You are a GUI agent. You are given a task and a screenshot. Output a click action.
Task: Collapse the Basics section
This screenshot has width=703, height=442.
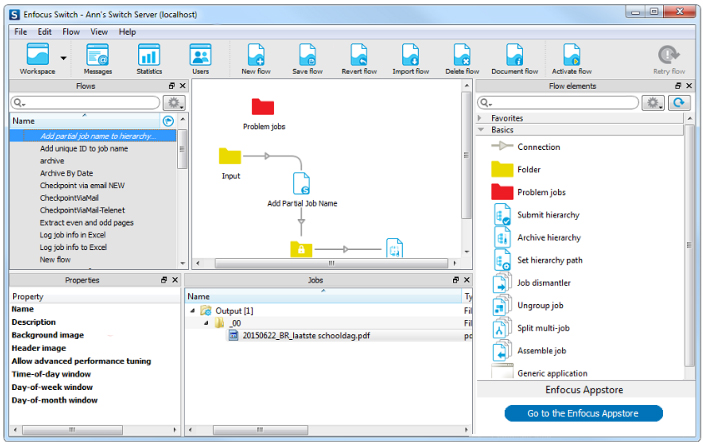tap(481, 130)
